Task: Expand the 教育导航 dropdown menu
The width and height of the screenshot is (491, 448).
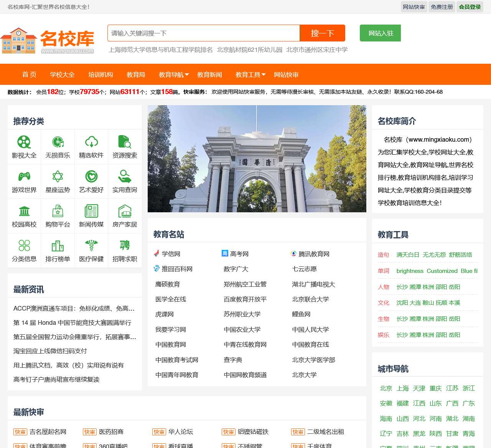Action: [x=173, y=74]
